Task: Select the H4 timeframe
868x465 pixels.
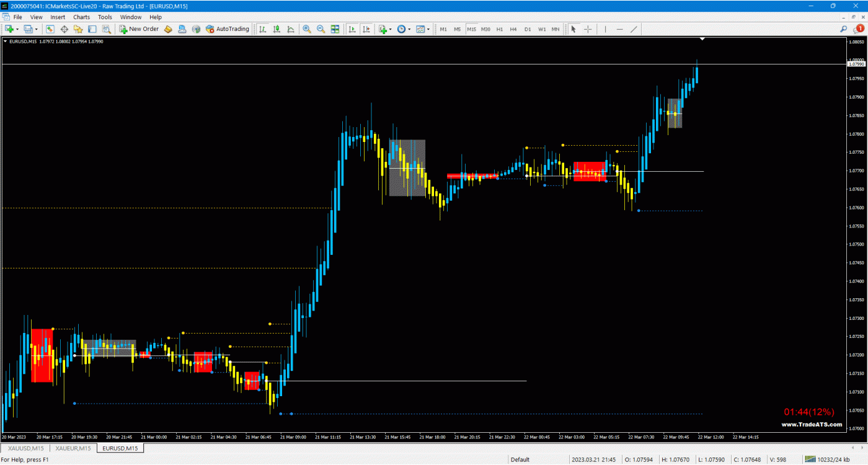Action: (513, 29)
